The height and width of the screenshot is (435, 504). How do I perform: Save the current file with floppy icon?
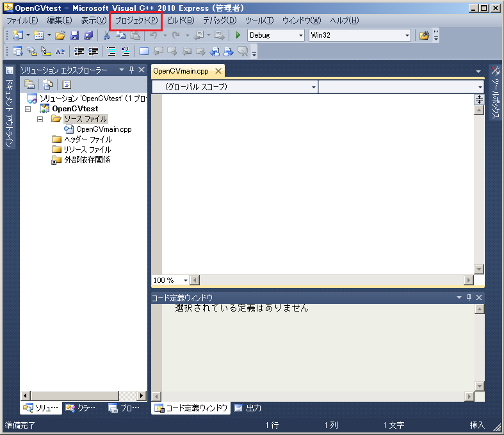point(74,35)
